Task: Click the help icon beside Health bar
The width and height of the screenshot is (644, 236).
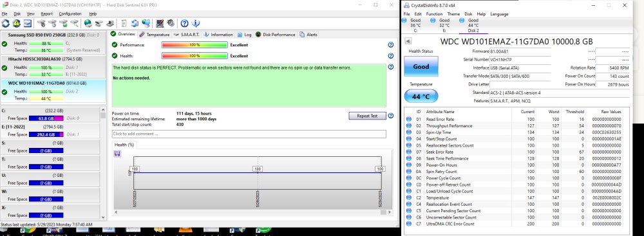Action: 391,56
